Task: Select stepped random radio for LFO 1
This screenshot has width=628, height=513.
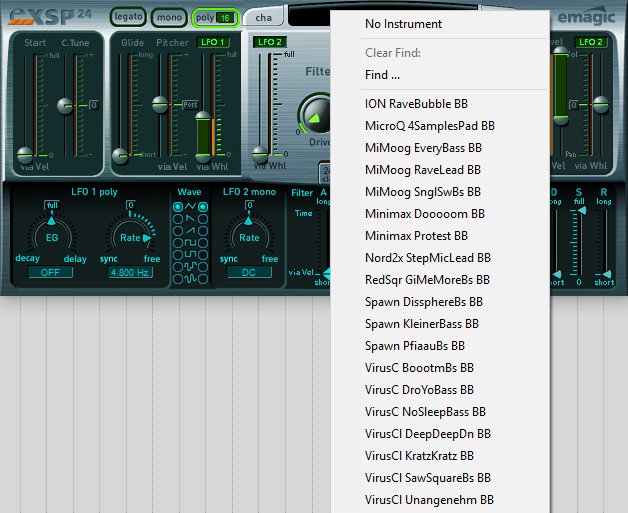Action: point(178,267)
